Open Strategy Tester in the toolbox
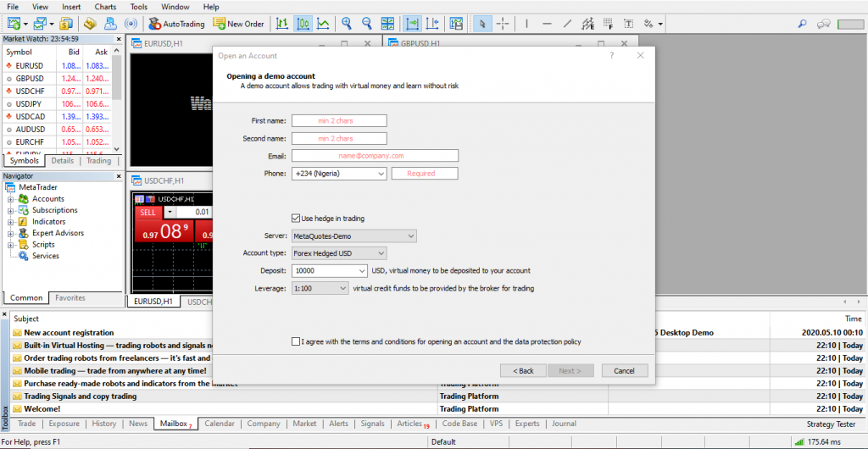 pyautogui.click(x=832, y=424)
